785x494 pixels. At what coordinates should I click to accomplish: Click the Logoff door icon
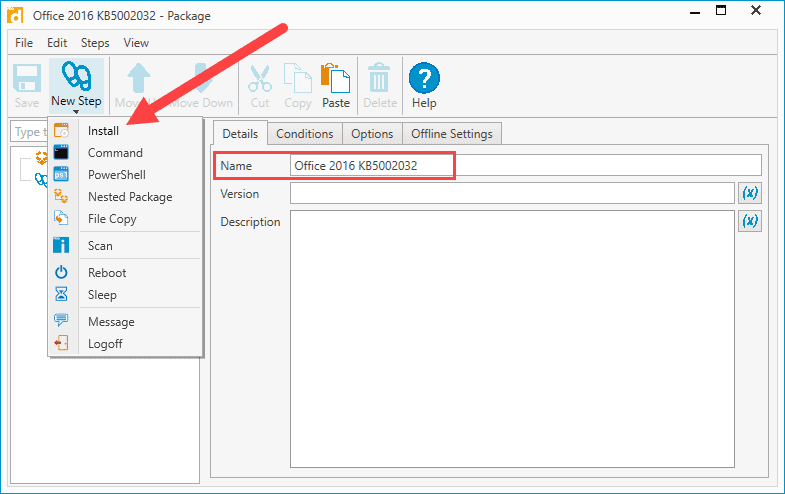[x=61, y=343]
